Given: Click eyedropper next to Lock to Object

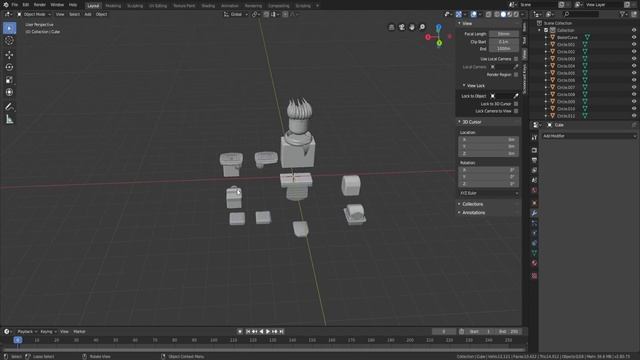Looking at the screenshot, I should 516,96.
